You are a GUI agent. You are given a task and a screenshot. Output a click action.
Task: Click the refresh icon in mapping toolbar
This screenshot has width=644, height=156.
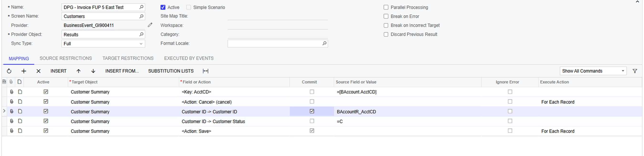(x=9, y=71)
